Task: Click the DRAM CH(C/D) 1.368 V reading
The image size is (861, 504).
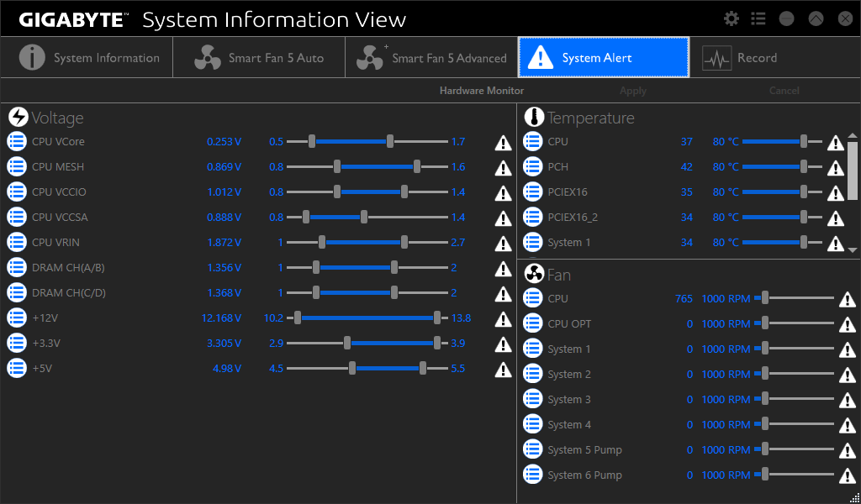Action: pyautogui.click(x=224, y=293)
